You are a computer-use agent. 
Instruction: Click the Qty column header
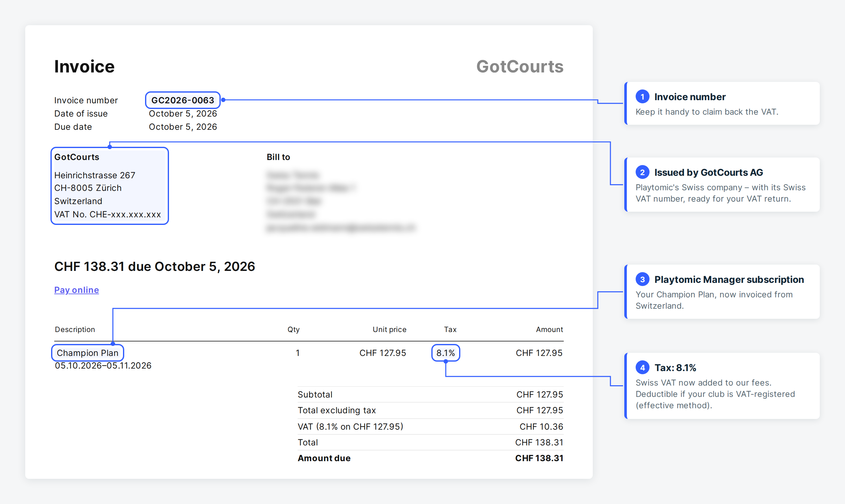click(294, 329)
